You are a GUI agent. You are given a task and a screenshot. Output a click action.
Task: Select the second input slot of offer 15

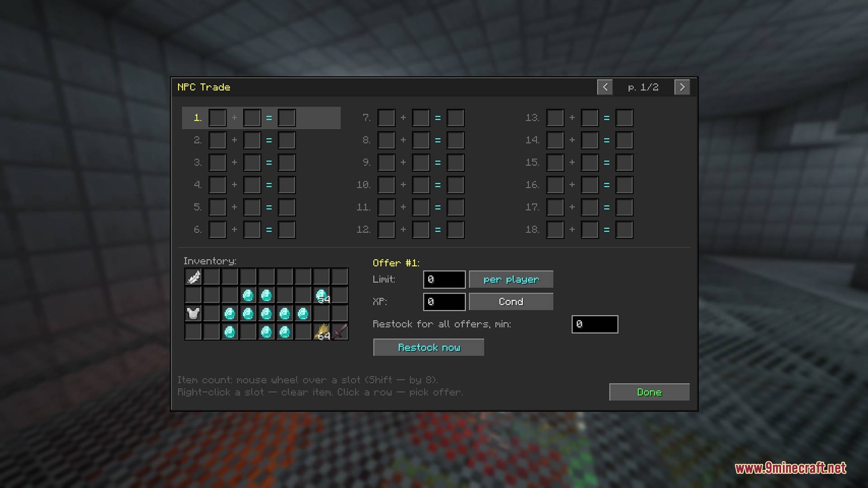[590, 162]
